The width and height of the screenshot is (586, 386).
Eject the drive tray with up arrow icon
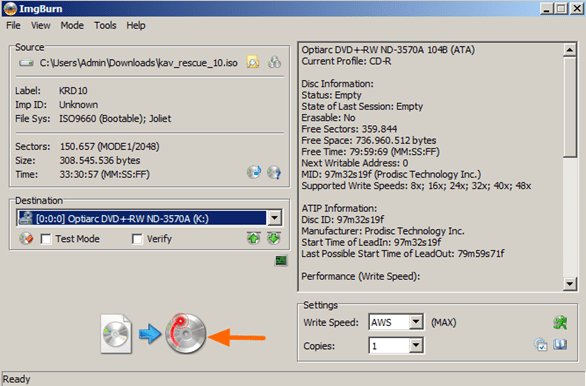(253, 238)
